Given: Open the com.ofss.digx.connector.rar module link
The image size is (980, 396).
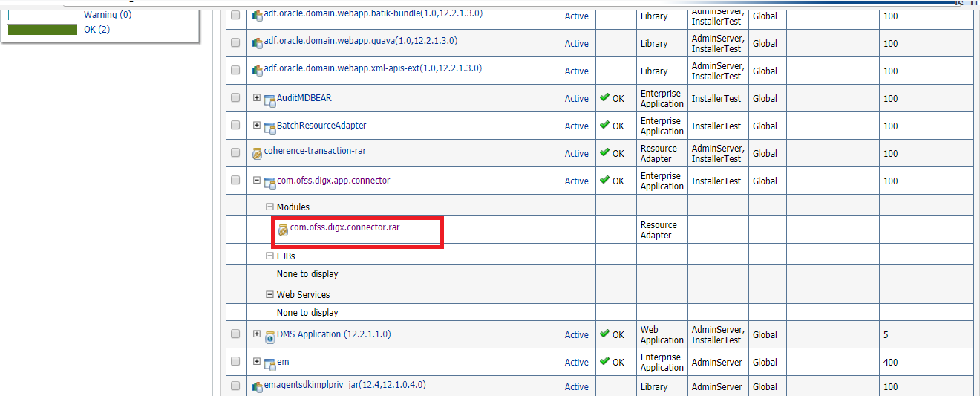Looking at the screenshot, I should (x=344, y=227).
